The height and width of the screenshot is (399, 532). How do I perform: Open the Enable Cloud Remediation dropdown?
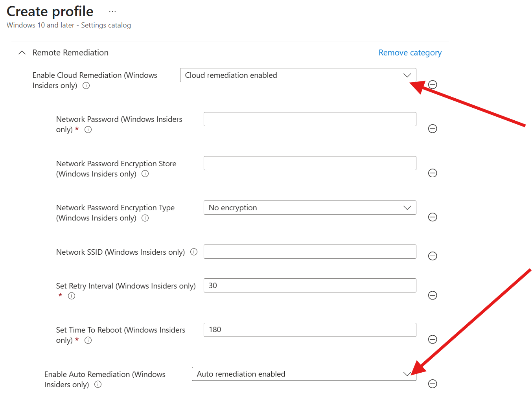click(407, 75)
